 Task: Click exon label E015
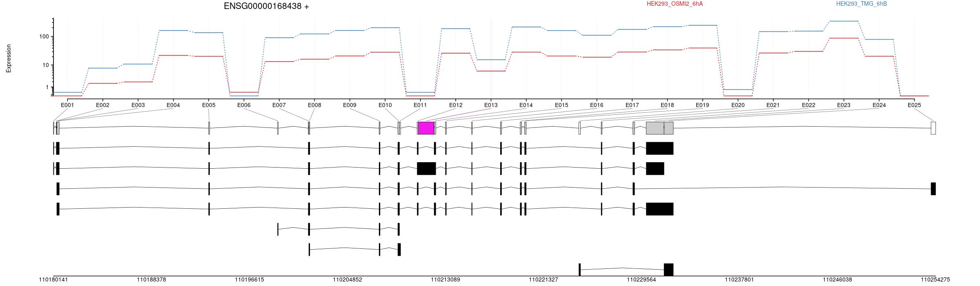(561, 105)
